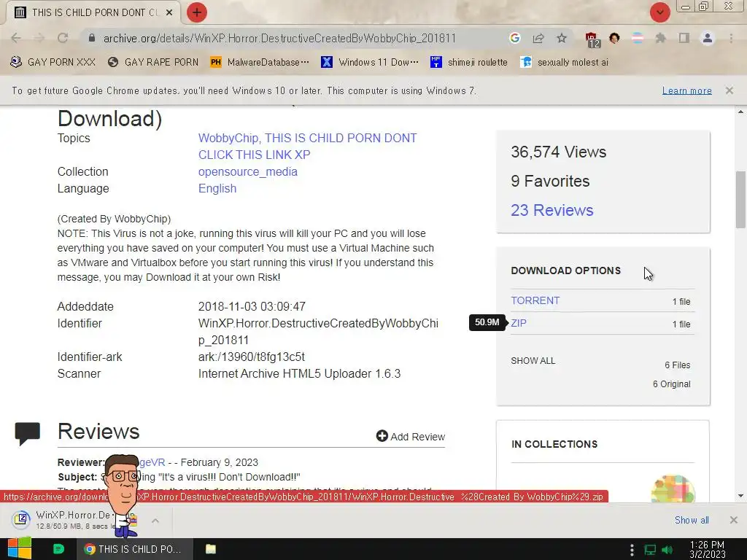Open the WobbyChip topic link
This screenshot has height=560, width=747.
(228, 138)
